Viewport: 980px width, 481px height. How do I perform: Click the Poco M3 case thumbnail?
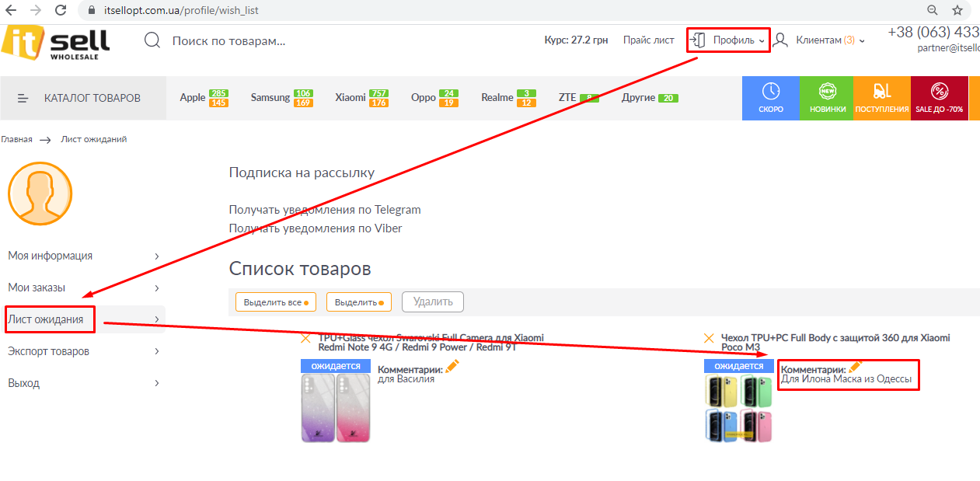pos(738,408)
